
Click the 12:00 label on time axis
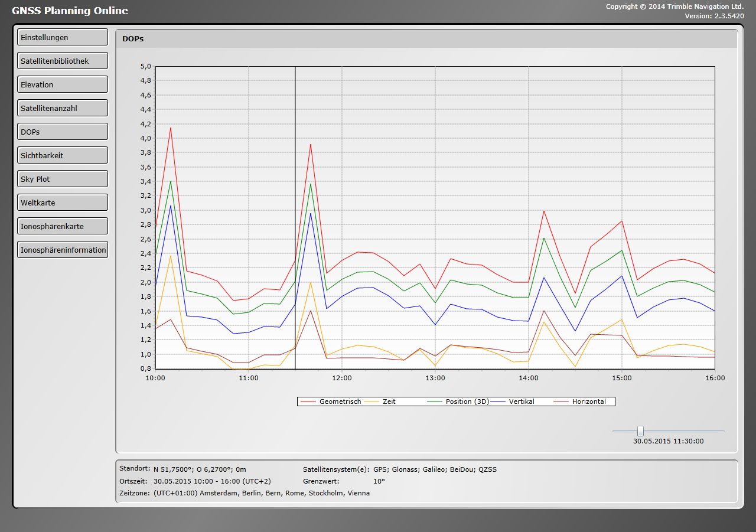pos(342,378)
